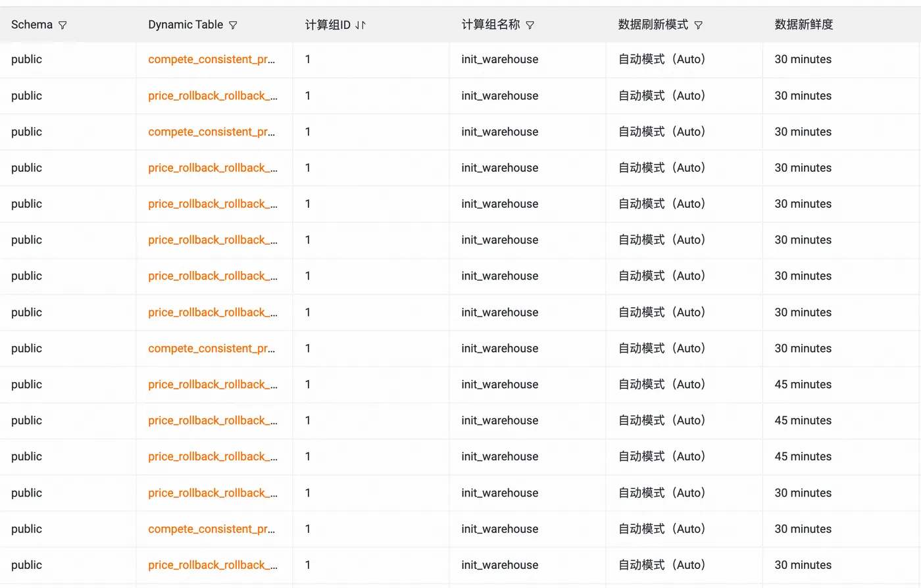Click the 数据新鲜度 column header
The image size is (921, 588).
point(803,25)
